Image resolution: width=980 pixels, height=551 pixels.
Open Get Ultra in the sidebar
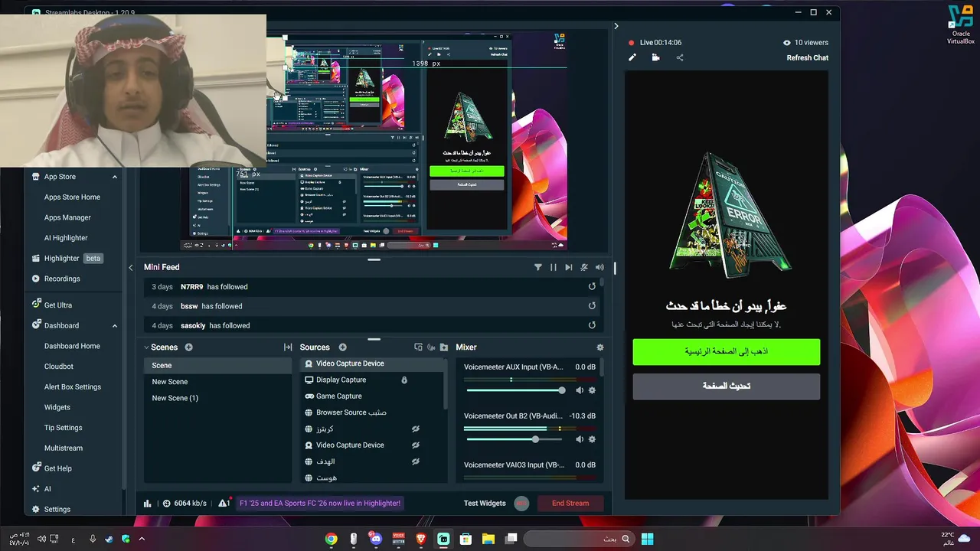[x=58, y=305]
